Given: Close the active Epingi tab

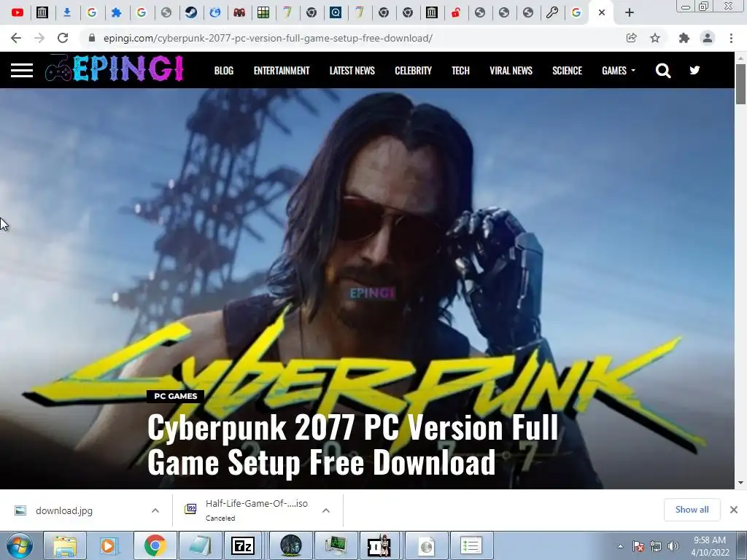Looking at the screenshot, I should tap(602, 13).
